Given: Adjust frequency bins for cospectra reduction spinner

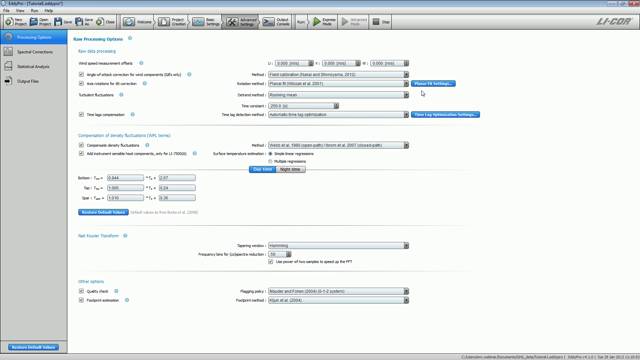Looking at the screenshot, I should [280, 254].
